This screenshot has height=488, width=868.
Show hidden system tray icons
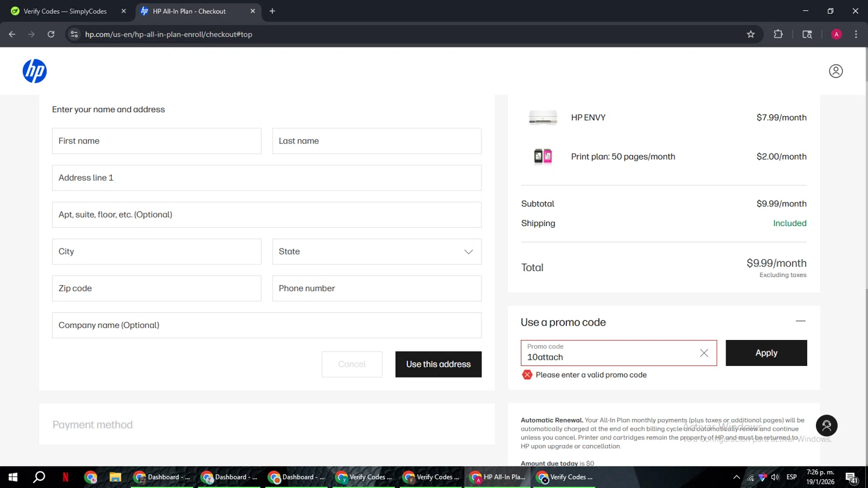point(736,477)
